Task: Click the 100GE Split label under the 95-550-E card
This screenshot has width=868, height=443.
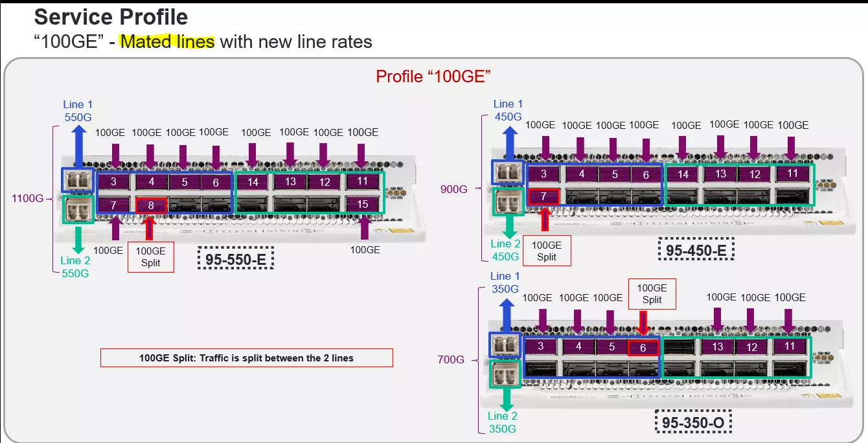Action: pyautogui.click(x=150, y=256)
